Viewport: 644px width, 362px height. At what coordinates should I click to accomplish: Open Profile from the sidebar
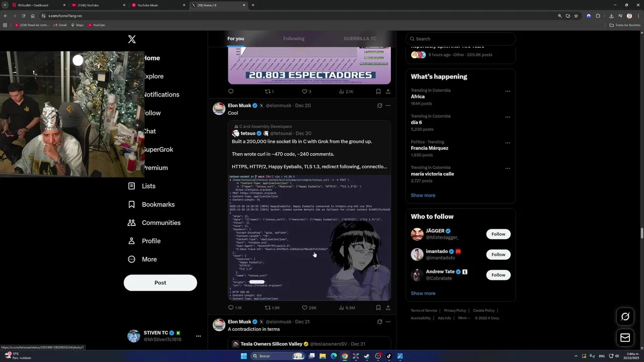[x=144, y=241]
